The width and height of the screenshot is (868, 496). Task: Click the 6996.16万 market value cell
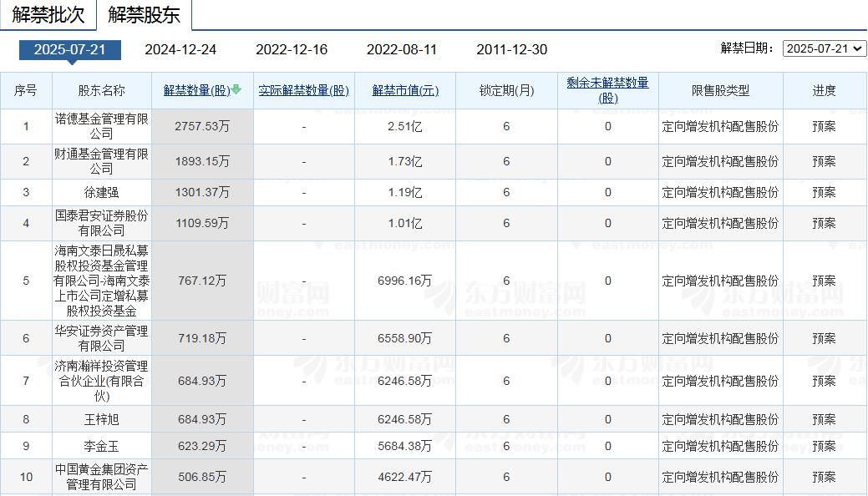click(405, 281)
